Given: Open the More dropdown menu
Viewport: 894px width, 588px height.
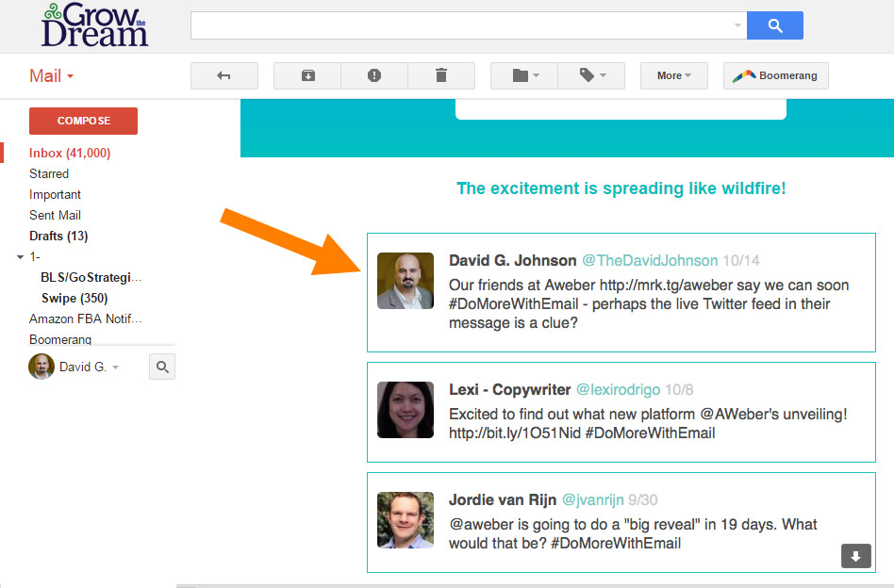Looking at the screenshot, I should [x=674, y=75].
